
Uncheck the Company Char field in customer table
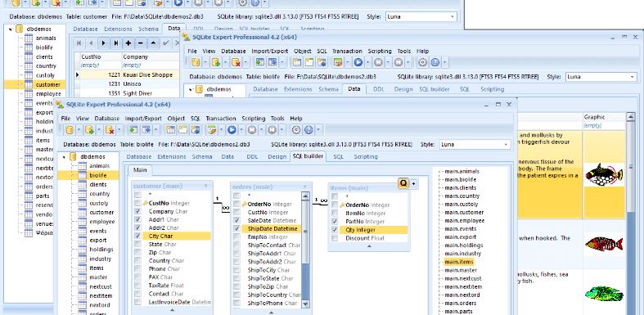point(137,212)
